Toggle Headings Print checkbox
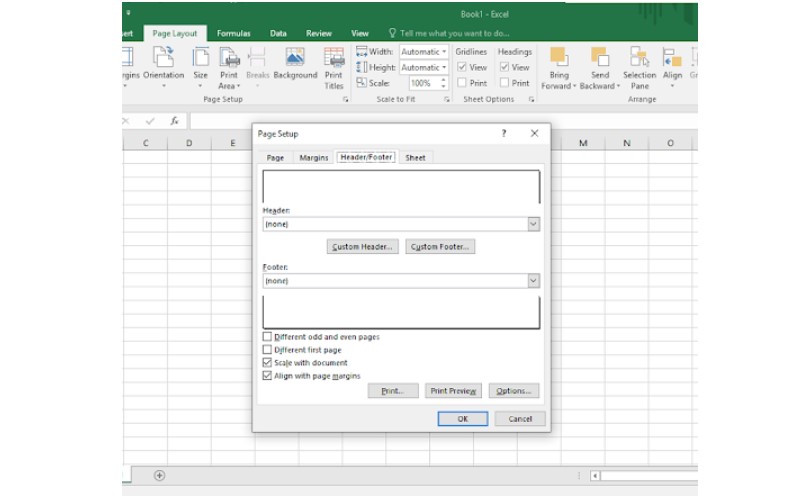Viewport: 800px width, 501px height. click(x=504, y=83)
